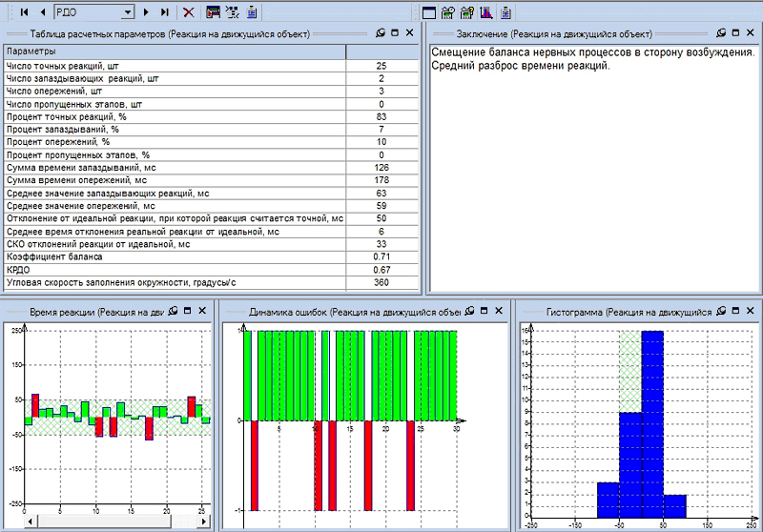Go to the previous record arrow
This screenshot has width=763, height=532.
(42, 12)
